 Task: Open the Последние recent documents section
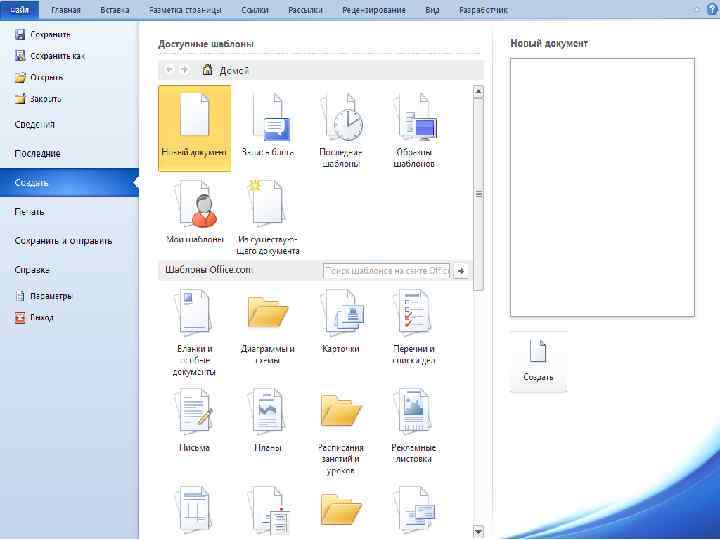tap(69, 153)
